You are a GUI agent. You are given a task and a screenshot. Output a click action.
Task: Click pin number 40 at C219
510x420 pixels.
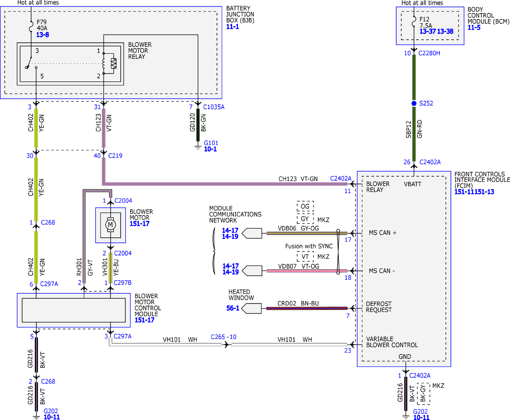coord(97,156)
